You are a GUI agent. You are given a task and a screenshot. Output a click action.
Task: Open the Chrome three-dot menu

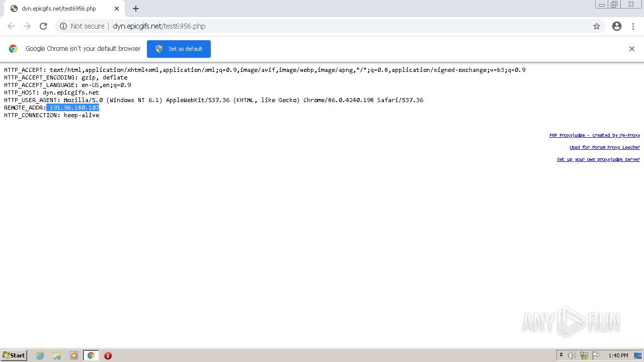click(x=633, y=26)
